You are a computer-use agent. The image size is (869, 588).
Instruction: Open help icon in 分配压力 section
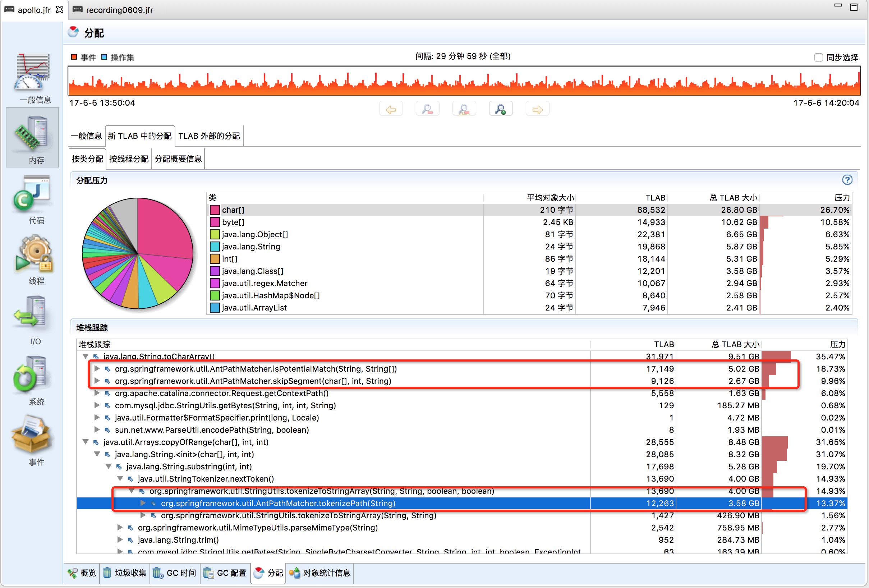pyautogui.click(x=847, y=180)
